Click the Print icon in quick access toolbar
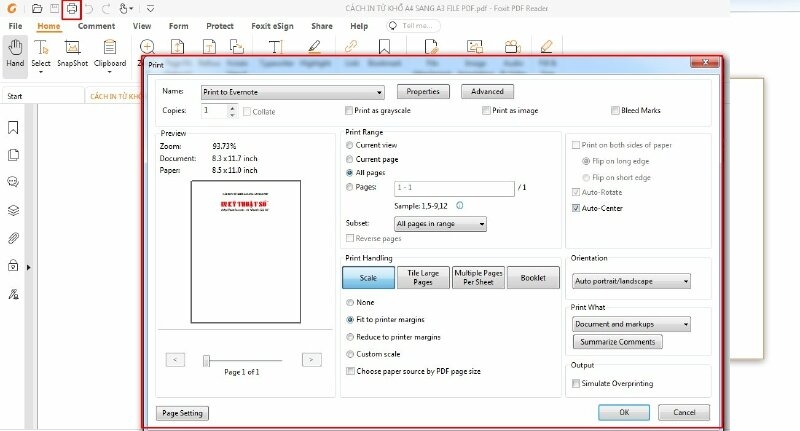The width and height of the screenshot is (800, 431). tap(71, 9)
